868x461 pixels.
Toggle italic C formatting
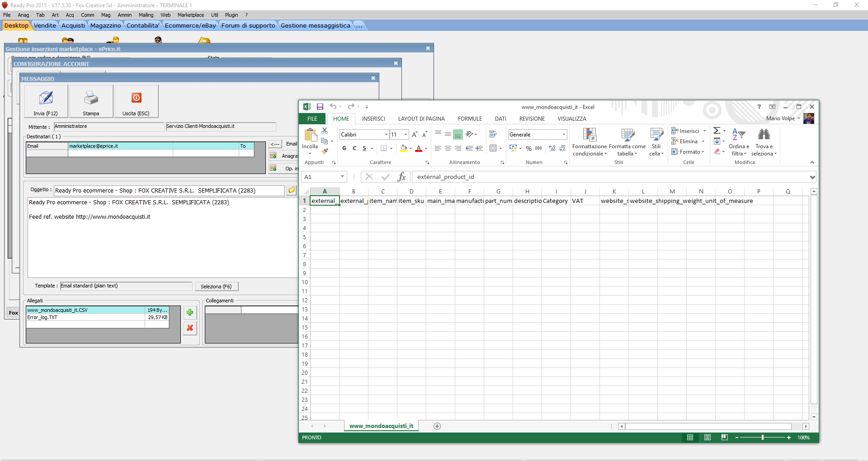click(x=354, y=148)
